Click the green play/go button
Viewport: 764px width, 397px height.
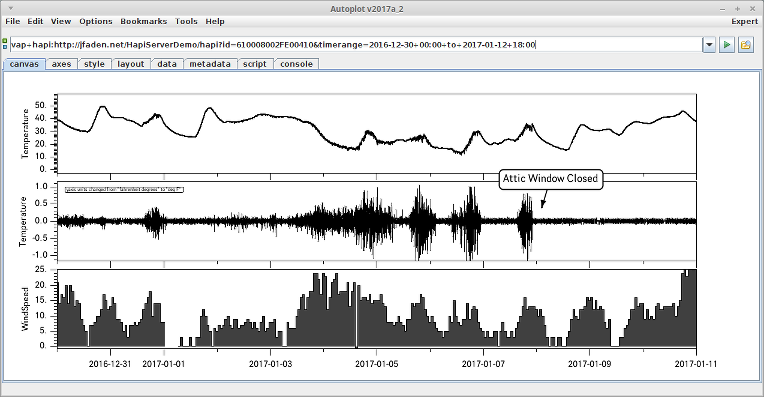click(727, 45)
